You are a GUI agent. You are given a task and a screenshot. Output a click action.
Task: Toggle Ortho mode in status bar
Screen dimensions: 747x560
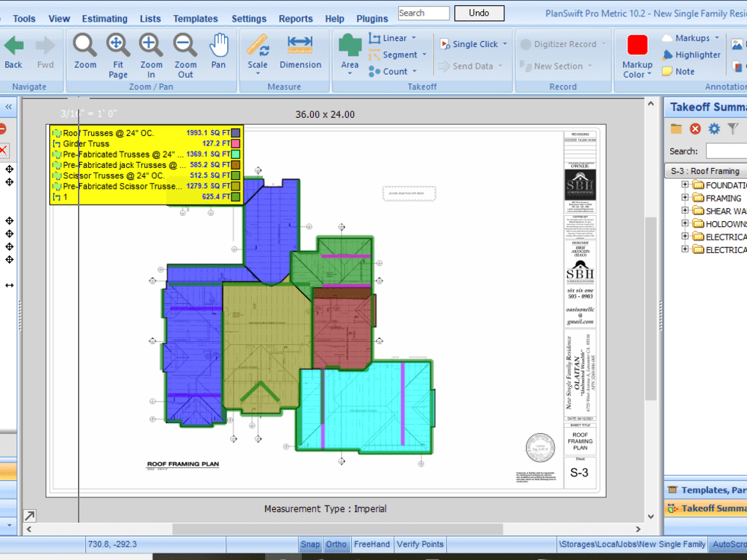[336, 544]
